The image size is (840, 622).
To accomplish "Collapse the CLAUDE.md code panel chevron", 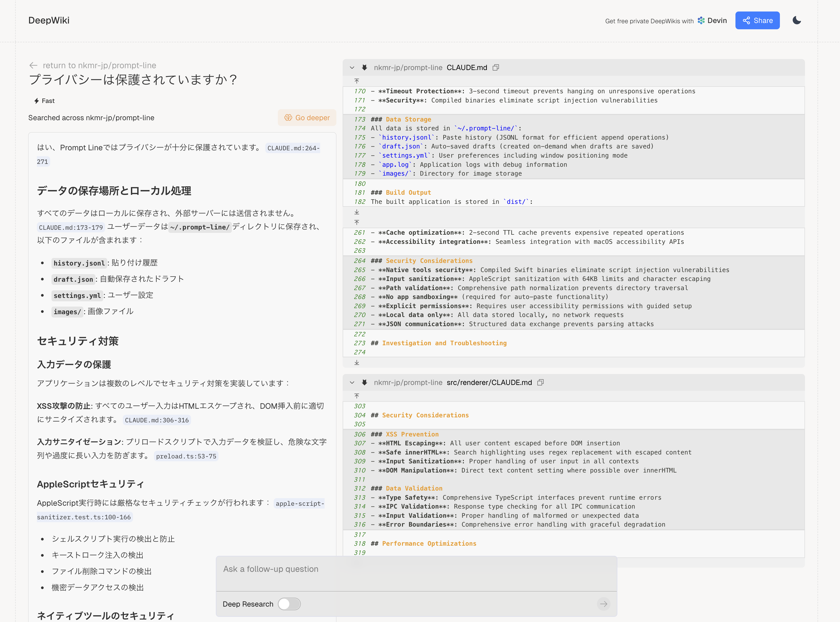I will pos(352,67).
